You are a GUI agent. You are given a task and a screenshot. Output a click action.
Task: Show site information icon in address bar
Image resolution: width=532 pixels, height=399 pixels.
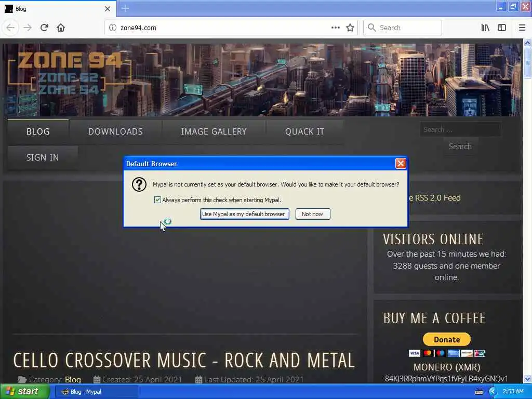[x=113, y=28]
